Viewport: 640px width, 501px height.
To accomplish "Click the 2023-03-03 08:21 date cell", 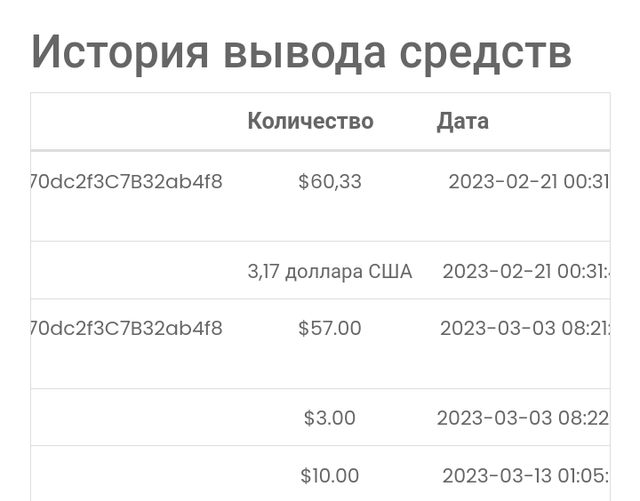I will pyautogui.click(x=524, y=328).
